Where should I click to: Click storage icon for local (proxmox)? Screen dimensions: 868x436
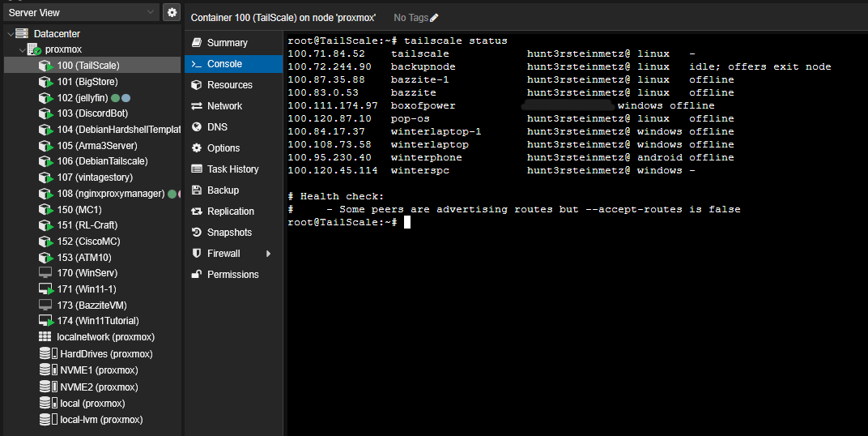(49, 404)
